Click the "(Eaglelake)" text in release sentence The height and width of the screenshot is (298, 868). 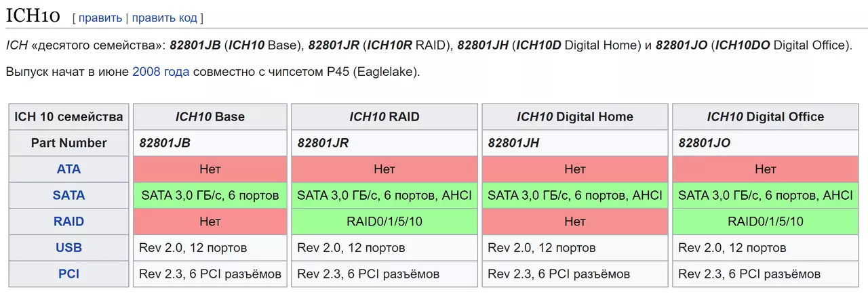pos(385,71)
